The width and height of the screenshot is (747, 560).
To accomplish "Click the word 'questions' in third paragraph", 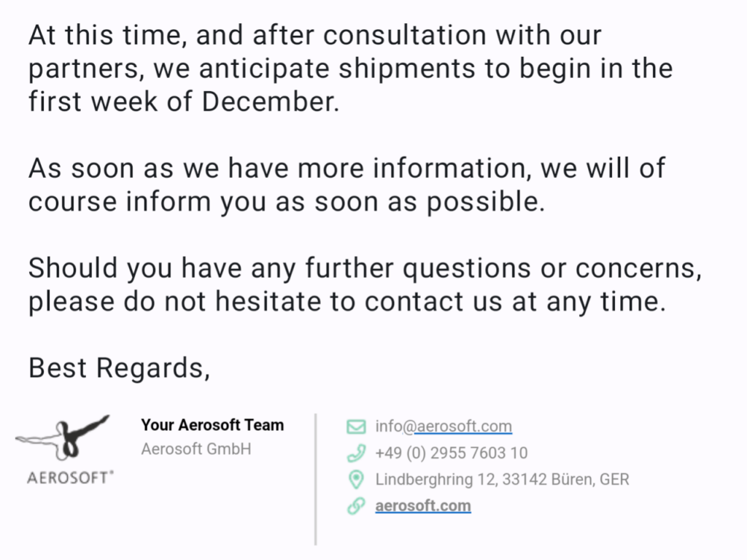I will pyautogui.click(x=467, y=270).
